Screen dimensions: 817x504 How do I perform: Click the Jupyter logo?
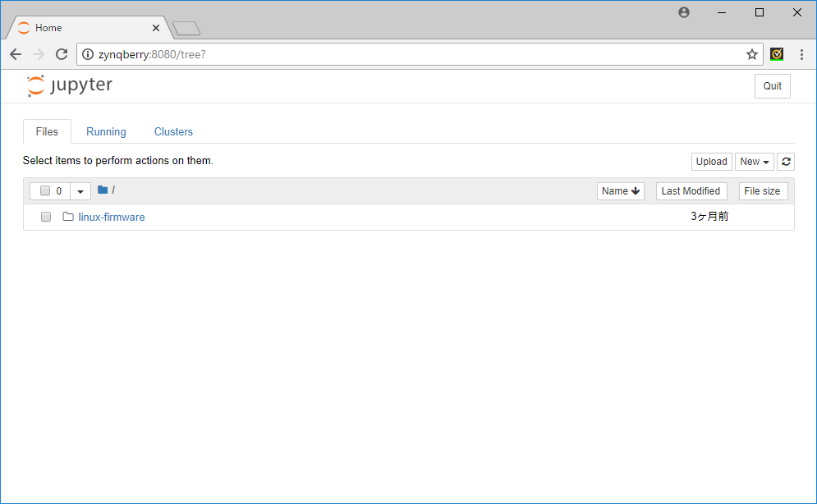69,86
